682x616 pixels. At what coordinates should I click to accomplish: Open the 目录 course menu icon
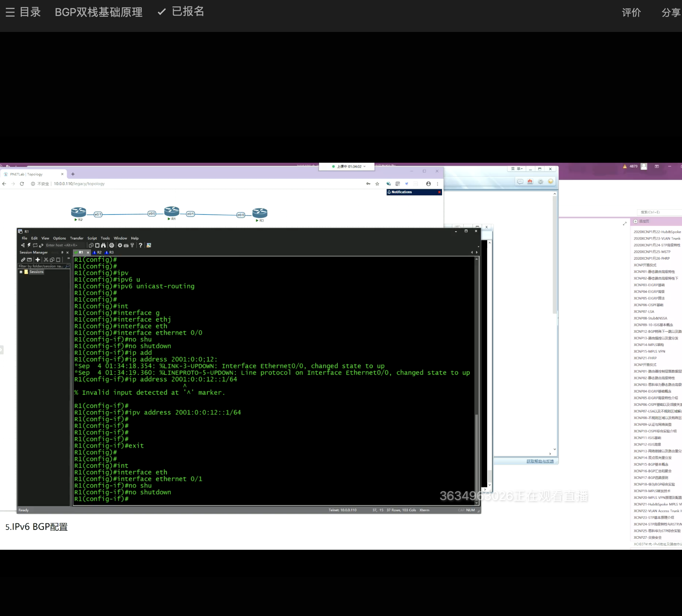[10, 12]
